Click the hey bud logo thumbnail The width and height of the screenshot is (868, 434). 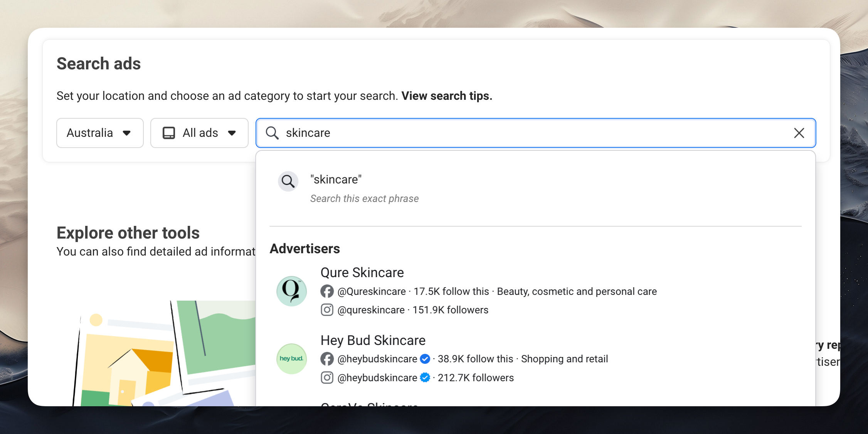coord(291,359)
